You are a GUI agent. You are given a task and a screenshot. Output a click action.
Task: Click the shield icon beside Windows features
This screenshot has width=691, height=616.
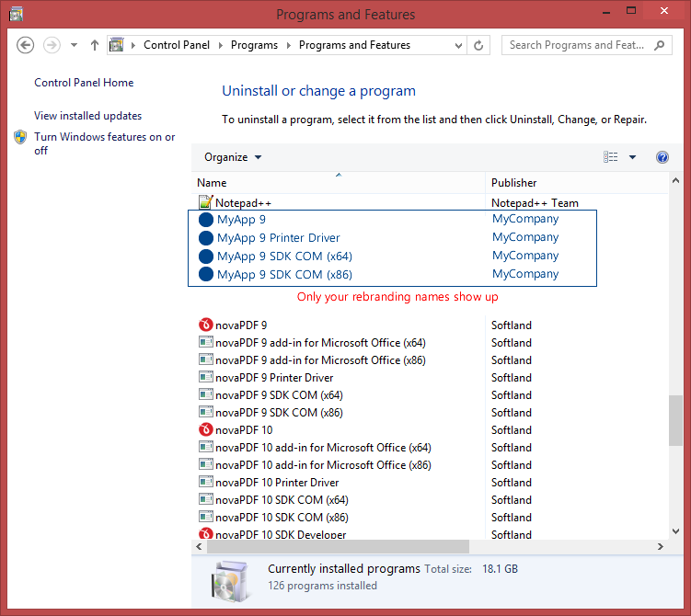20,137
